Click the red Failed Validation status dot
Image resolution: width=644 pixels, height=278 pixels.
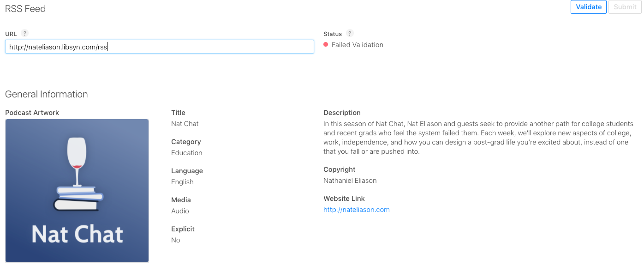326,45
